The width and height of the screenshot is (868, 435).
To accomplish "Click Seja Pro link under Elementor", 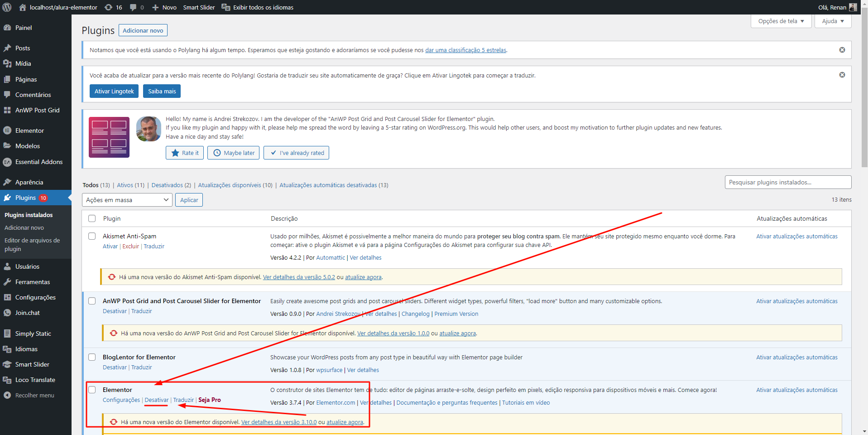I will pyautogui.click(x=210, y=400).
